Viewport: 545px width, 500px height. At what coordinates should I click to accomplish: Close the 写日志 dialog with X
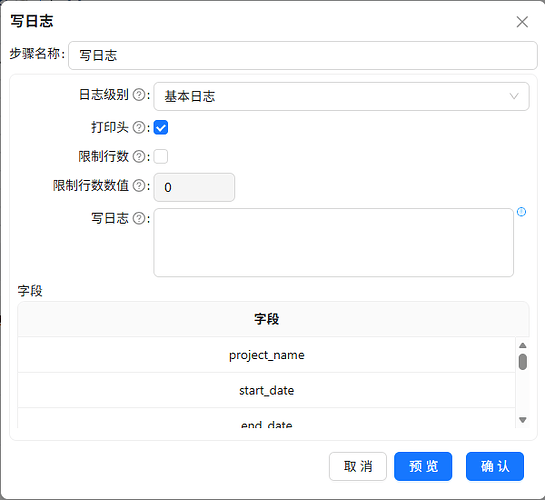(x=522, y=22)
